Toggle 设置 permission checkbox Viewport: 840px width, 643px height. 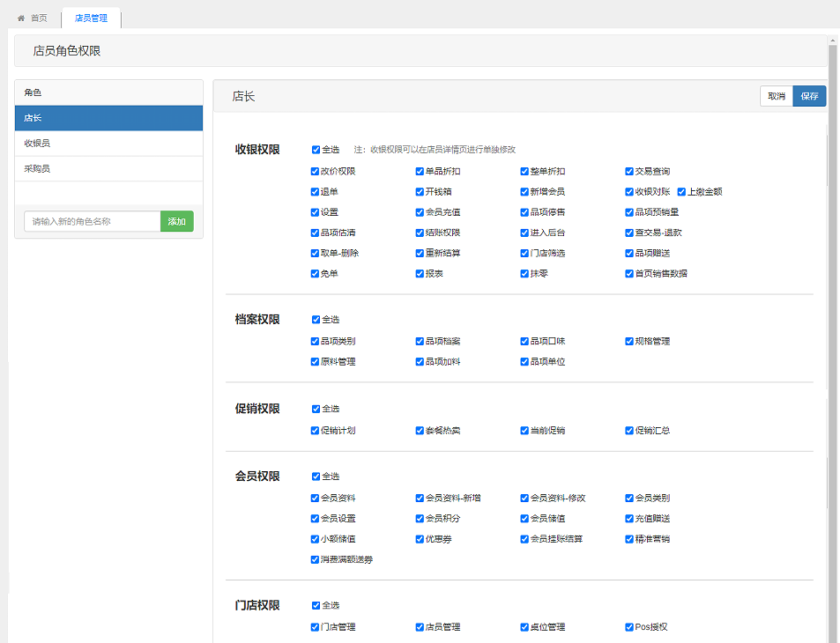point(315,212)
